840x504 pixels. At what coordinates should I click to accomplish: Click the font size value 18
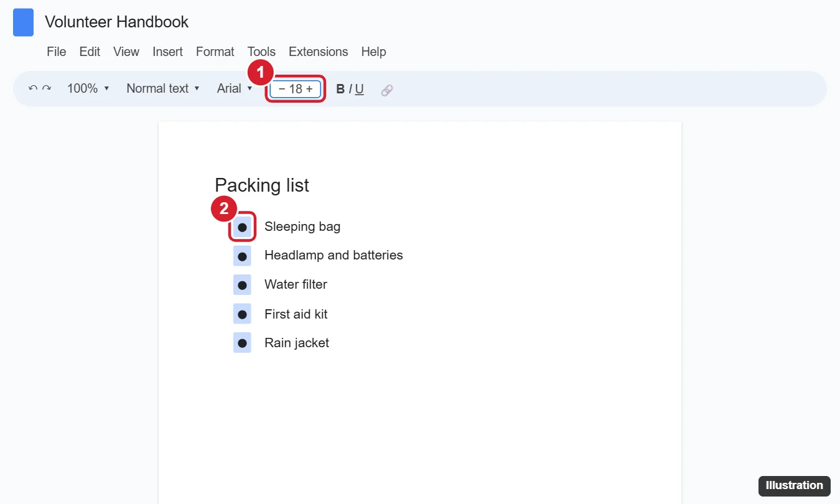tap(296, 89)
